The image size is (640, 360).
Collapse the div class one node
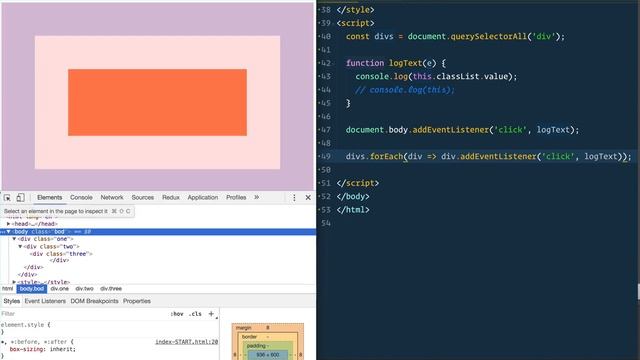click(14, 239)
